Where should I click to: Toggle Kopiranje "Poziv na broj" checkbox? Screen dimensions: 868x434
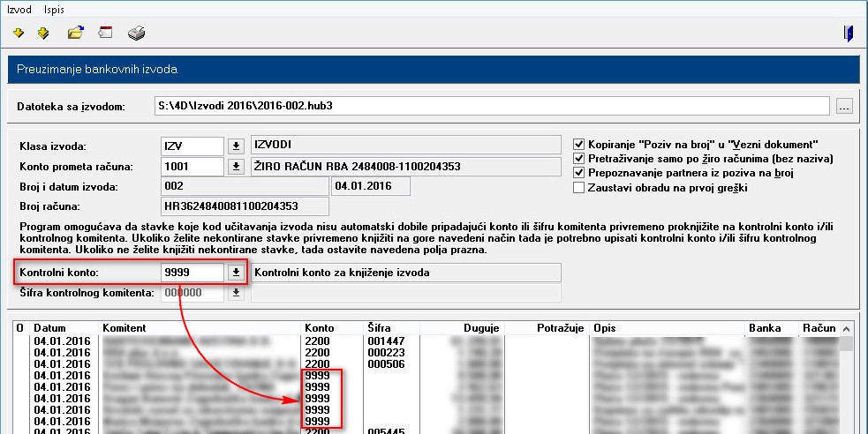point(579,145)
